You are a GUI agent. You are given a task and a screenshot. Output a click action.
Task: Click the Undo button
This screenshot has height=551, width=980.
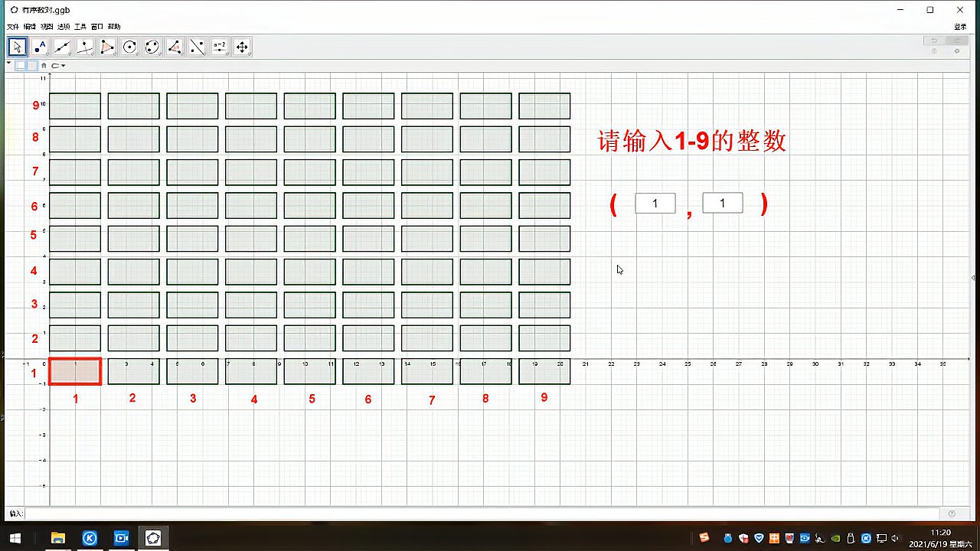934,41
